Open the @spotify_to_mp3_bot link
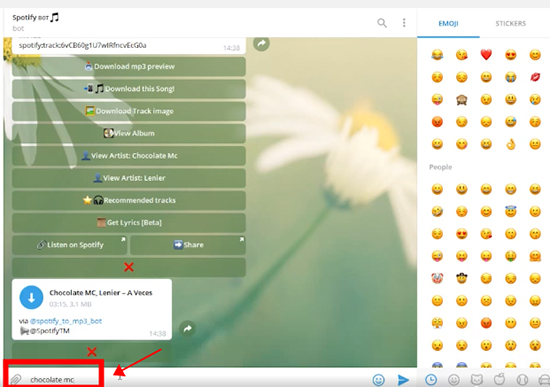The height and width of the screenshot is (387, 550). tap(66, 321)
